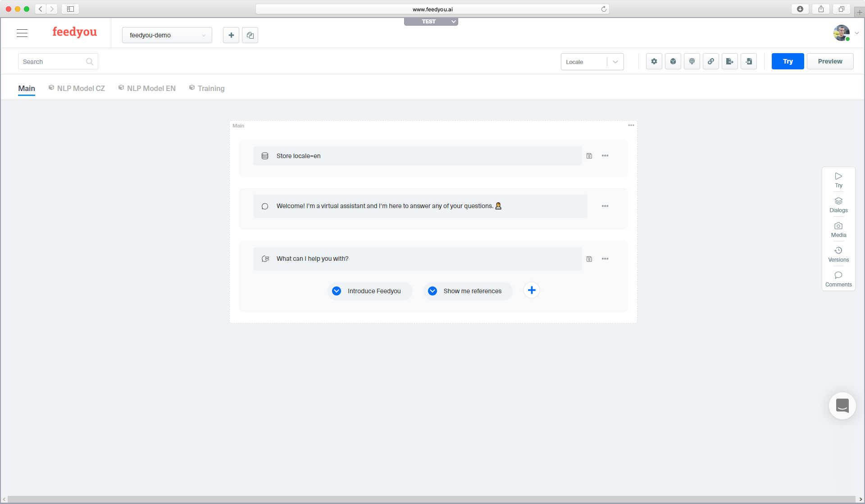
Task: Toggle the chevron on 'Introduce Feedyou' quick reply
Action: (337, 291)
